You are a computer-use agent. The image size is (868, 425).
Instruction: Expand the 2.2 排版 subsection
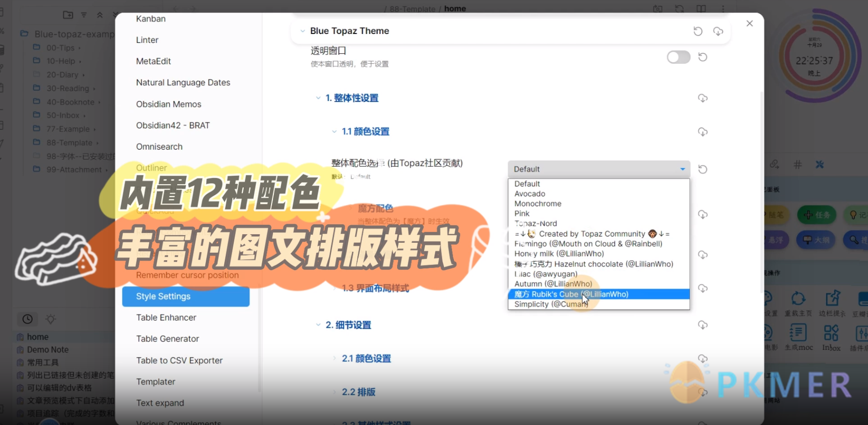click(334, 392)
